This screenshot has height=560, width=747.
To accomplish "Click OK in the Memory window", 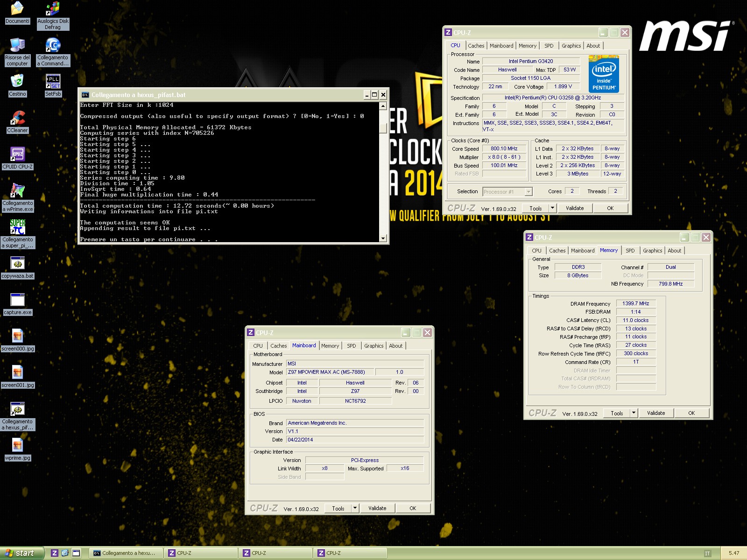I will coord(691,413).
